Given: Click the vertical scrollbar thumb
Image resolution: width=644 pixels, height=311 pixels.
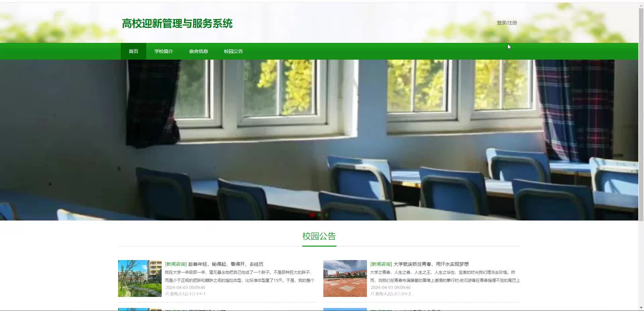Looking at the screenshot, I should [641, 115].
